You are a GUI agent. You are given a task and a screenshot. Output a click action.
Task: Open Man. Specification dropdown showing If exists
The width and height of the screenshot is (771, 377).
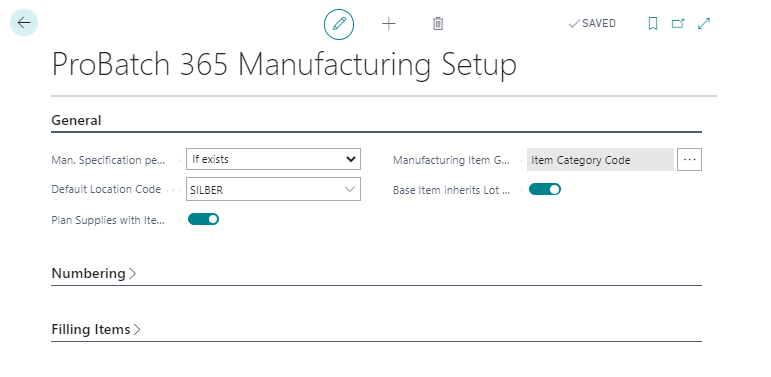point(273,159)
